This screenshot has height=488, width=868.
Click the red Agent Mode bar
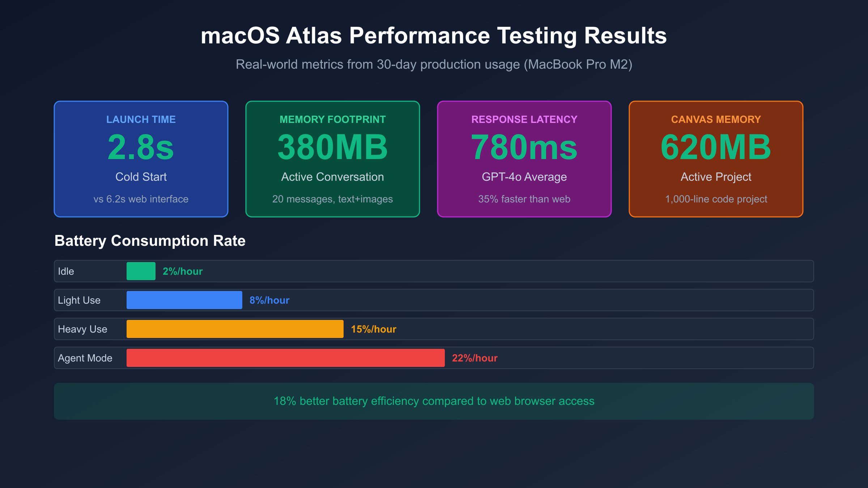286,358
